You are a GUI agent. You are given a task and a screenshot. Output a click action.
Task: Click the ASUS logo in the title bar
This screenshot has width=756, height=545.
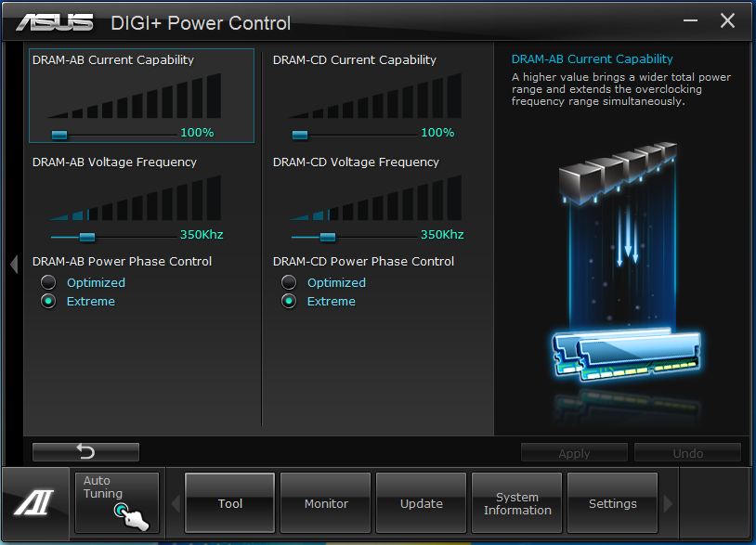click(x=55, y=22)
